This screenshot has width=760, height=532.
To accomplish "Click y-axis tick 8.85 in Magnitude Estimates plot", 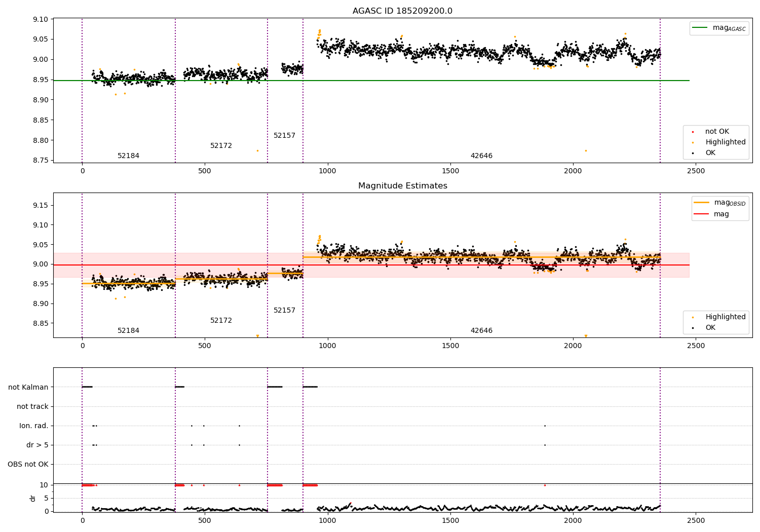I will click(x=41, y=323).
